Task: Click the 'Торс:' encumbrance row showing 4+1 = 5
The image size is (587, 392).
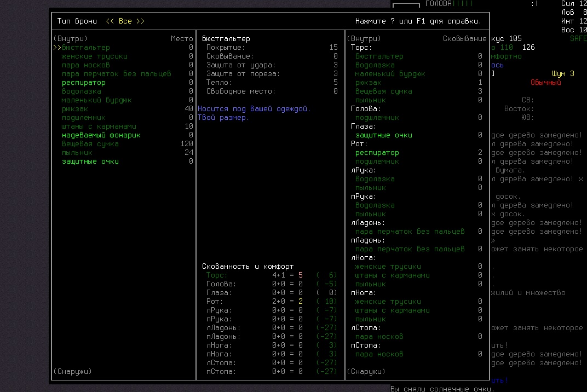Action: 272,275
